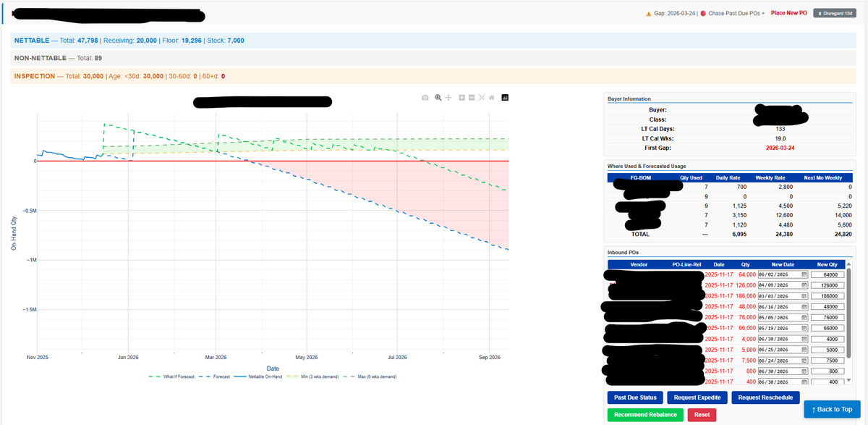868x425 pixels.
Task: Select the chart Zoom magnifier tool
Action: coord(438,97)
